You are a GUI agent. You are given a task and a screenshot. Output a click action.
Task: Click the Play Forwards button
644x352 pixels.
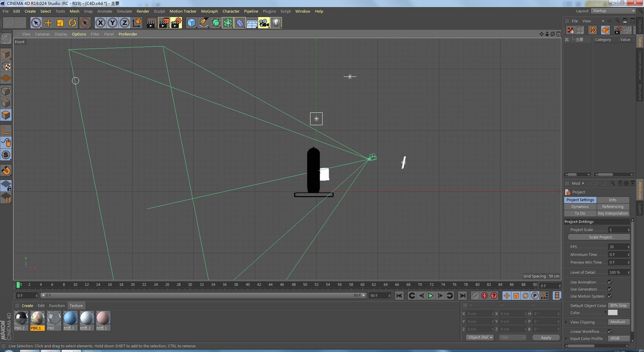click(x=431, y=296)
